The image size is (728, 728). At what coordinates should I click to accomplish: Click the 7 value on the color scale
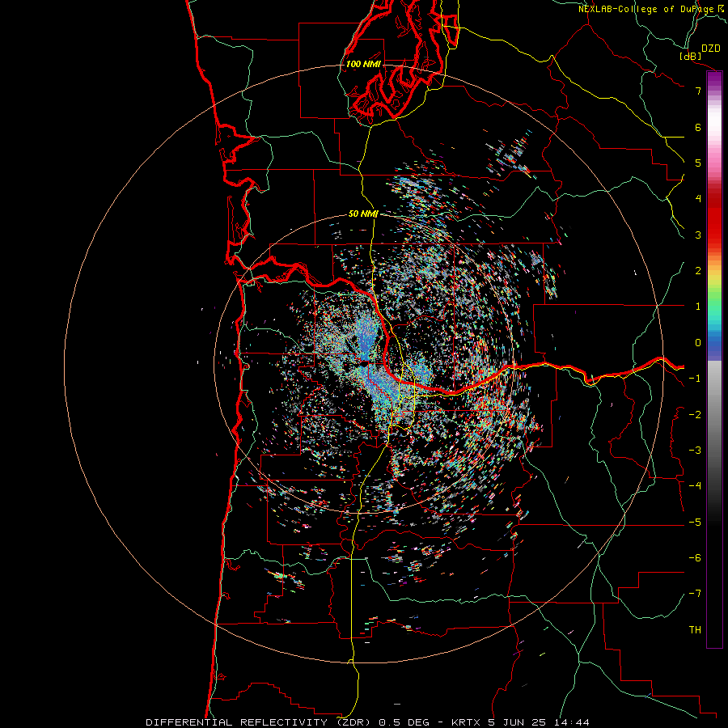click(698, 91)
